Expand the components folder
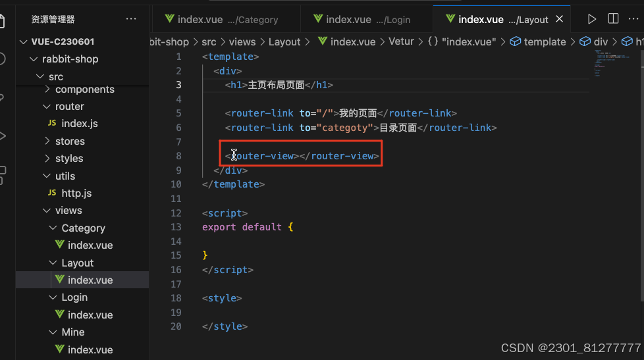This screenshot has height=360, width=644. tap(47, 89)
